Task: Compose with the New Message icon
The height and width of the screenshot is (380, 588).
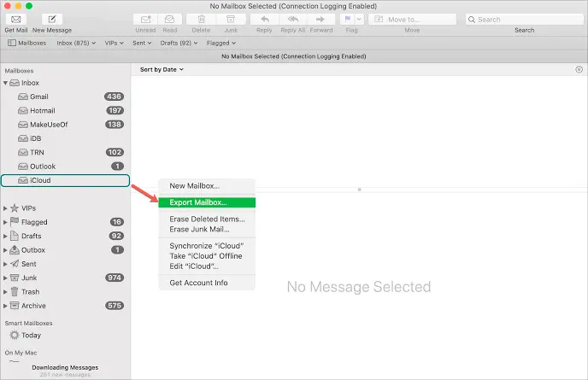Action: coord(52,19)
